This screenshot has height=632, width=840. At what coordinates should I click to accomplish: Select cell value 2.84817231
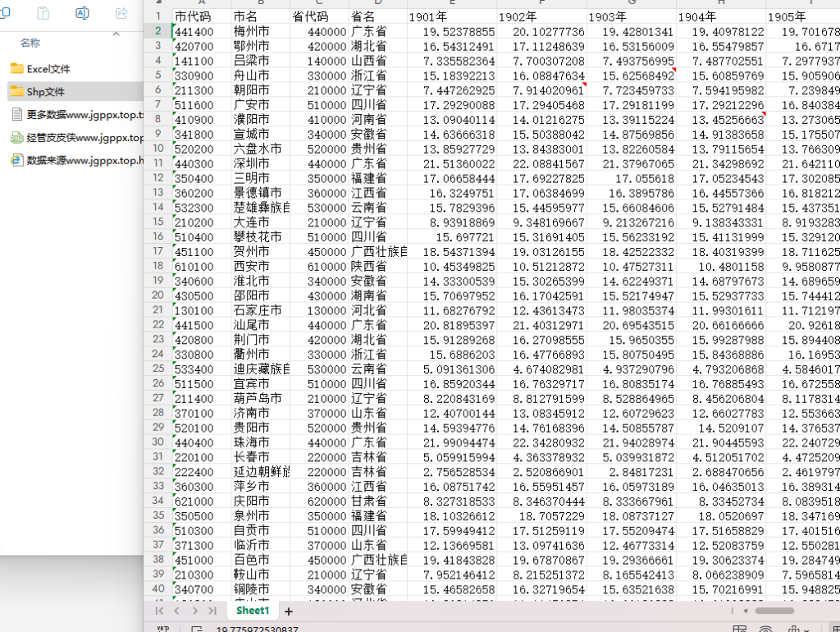631,472
